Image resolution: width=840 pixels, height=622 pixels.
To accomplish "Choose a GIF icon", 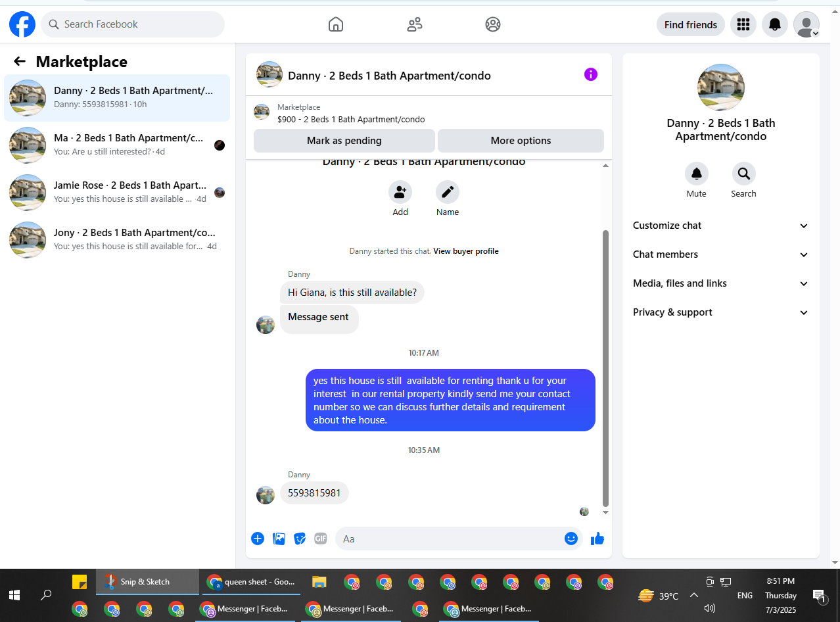I will 321,538.
